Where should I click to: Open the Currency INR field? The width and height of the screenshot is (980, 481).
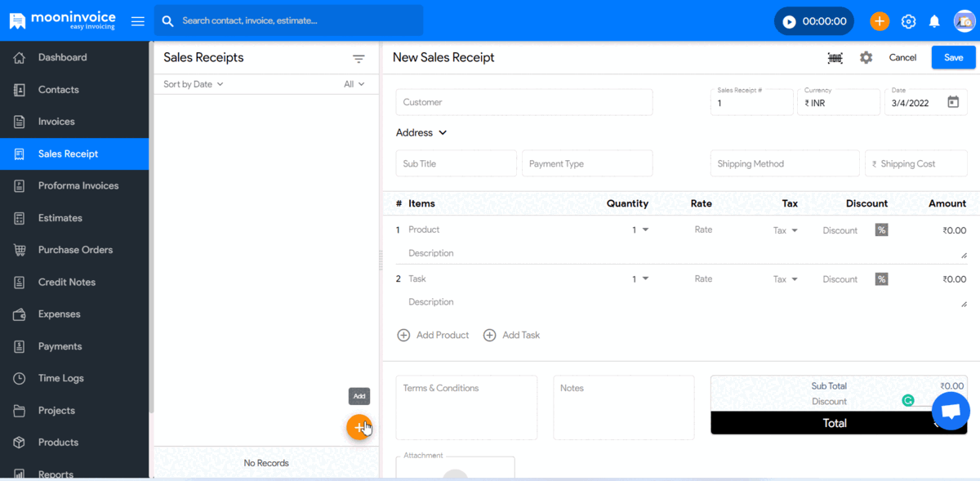[839, 102]
